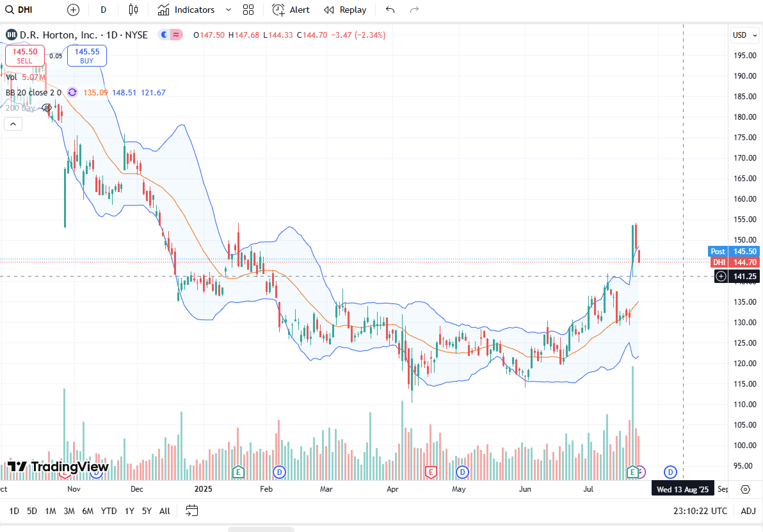Select the 5Y date range
This screenshot has height=532, width=763.
coord(147,511)
